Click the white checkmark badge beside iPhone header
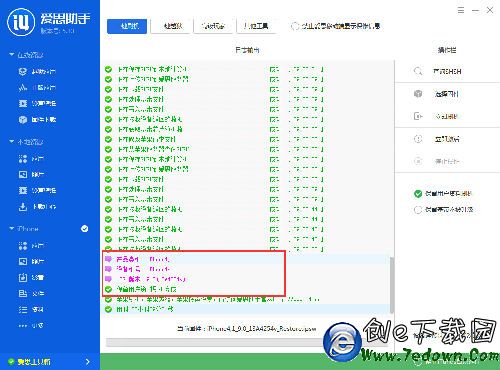 click(x=85, y=228)
